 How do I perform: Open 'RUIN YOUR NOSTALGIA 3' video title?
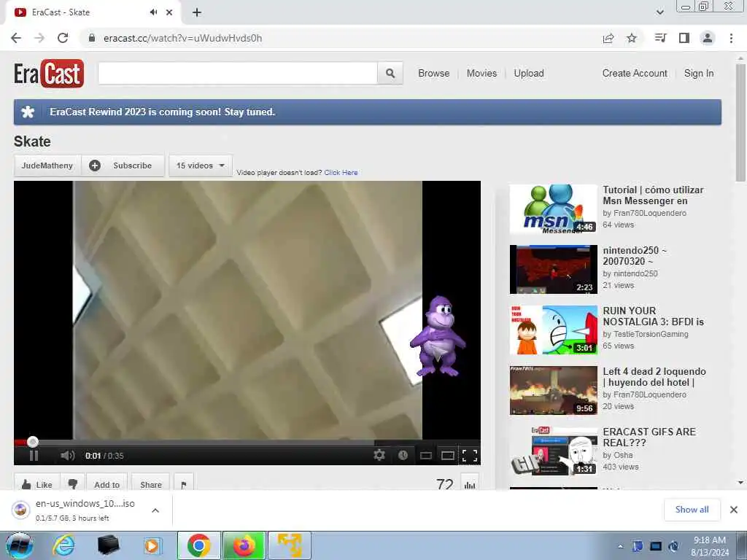653,316
